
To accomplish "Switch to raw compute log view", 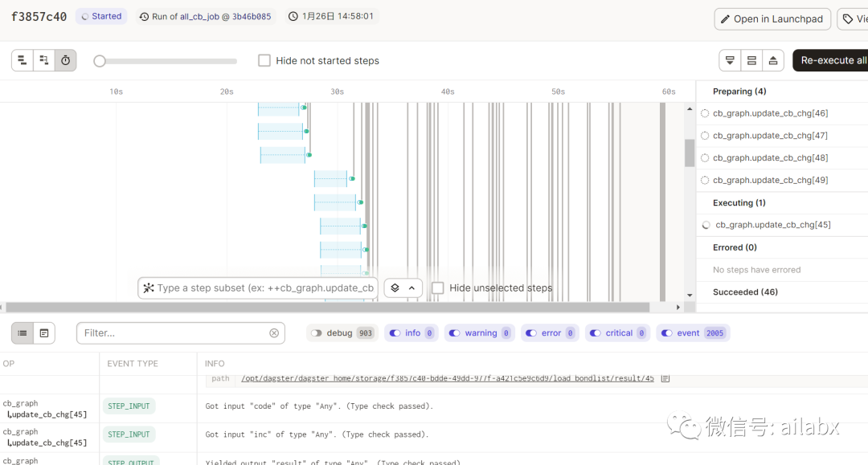I will pos(43,332).
